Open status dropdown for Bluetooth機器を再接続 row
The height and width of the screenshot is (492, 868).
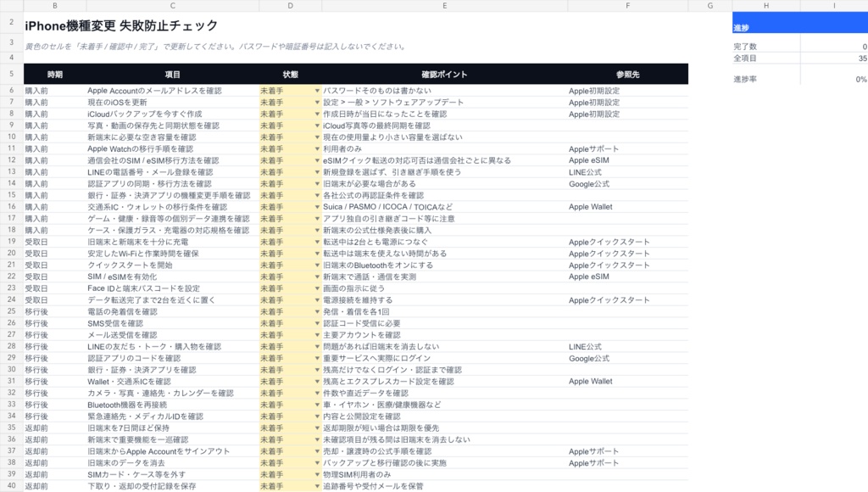point(317,405)
